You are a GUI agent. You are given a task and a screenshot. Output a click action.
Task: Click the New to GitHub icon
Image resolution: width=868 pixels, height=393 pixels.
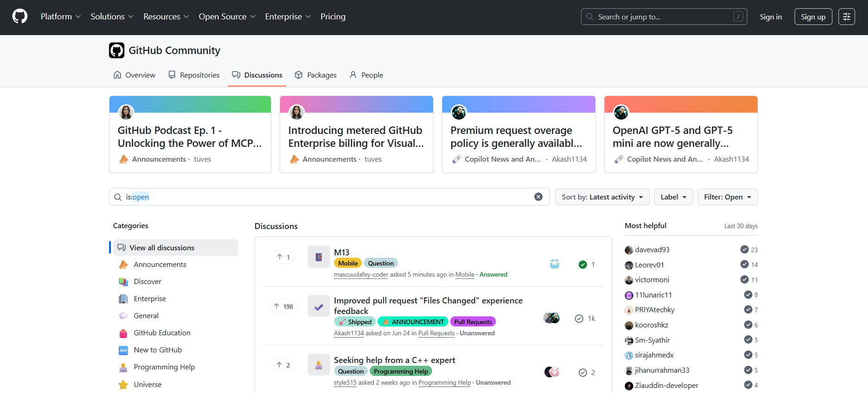click(x=123, y=350)
